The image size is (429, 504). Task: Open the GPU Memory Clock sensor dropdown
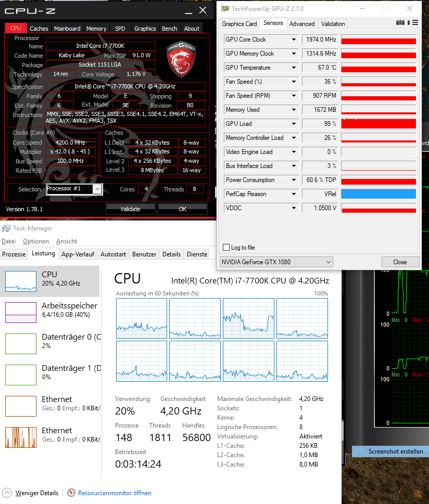point(294,54)
